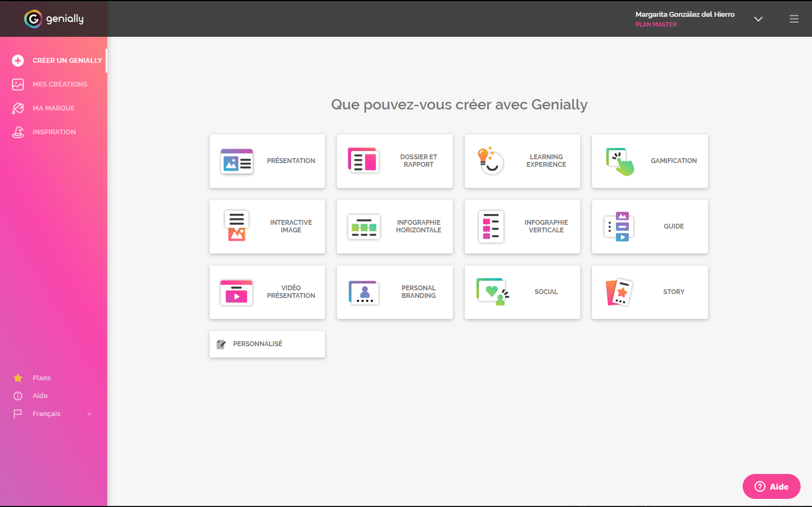The height and width of the screenshot is (507, 812).
Task: Click the pink Aide button
Action: pyautogui.click(x=771, y=486)
